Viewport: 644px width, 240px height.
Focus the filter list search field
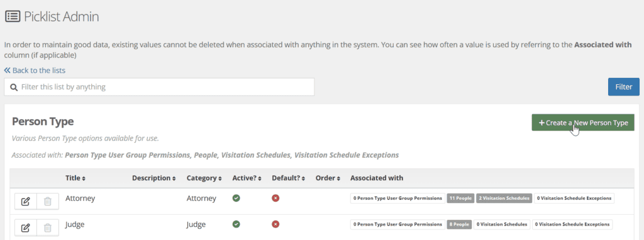pyautogui.click(x=159, y=87)
